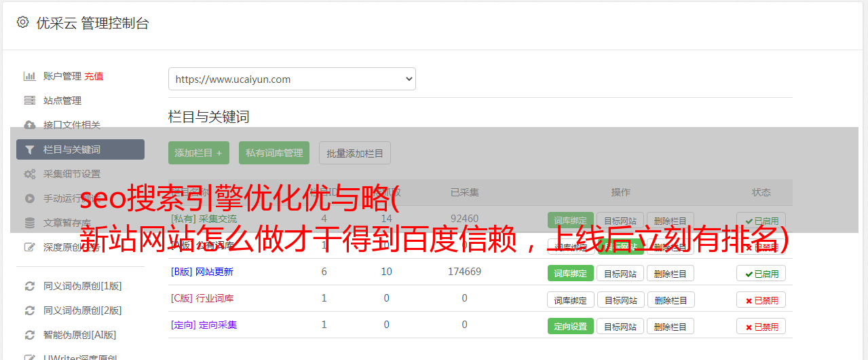Click the blue value 10 in 网站更新 row
868x360 pixels.
point(386,272)
